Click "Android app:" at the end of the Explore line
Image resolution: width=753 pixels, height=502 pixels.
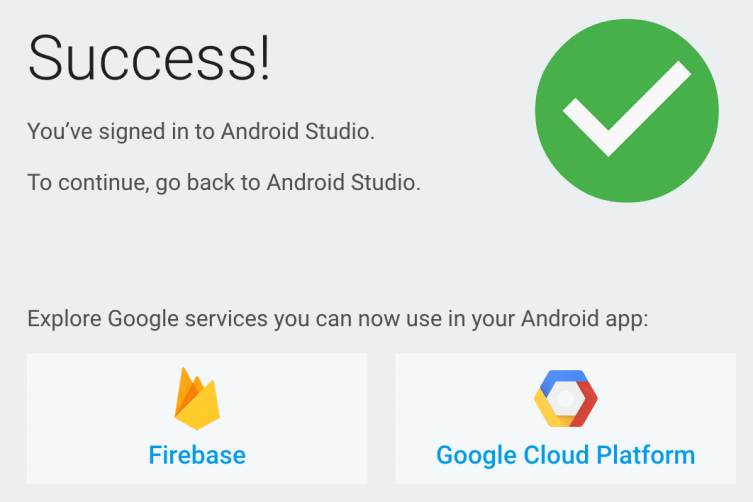click(584, 319)
